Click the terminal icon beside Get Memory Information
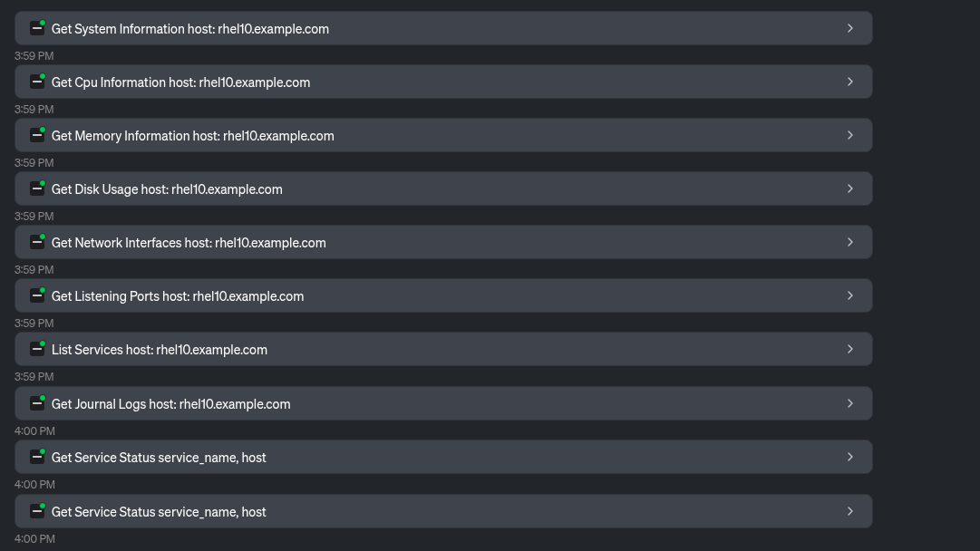Viewport: 980px width, 551px height. pyautogui.click(x=37, y=136)
